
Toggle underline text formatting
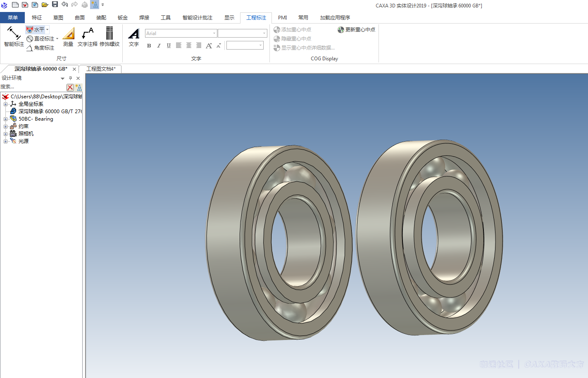[x=169, y=46]
